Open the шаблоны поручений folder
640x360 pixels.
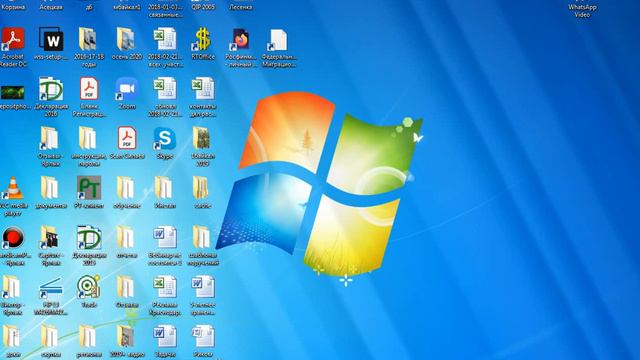click(202, 238)
